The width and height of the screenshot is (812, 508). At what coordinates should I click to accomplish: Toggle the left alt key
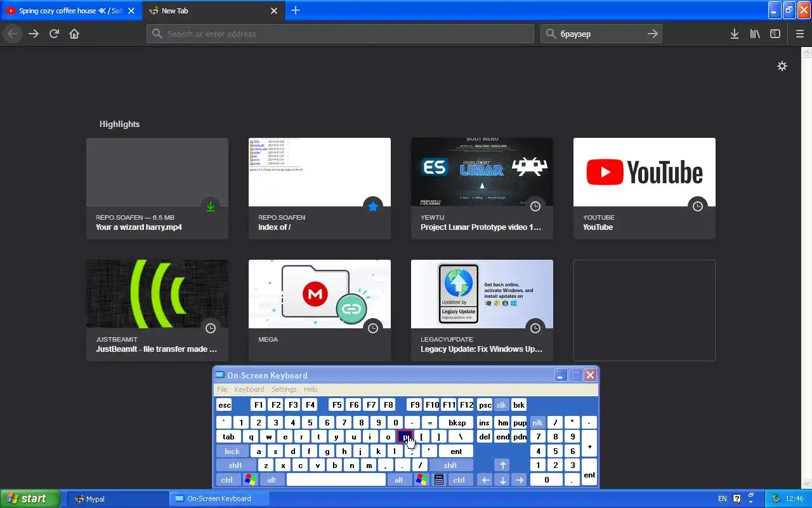pos(272,479)
